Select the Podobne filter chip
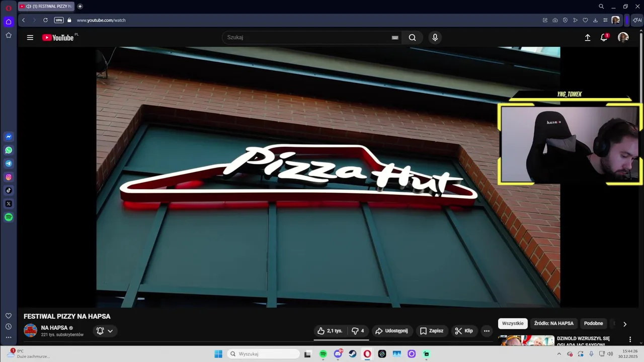The height and width of the screenshot is (362, 644). (593, 323)
